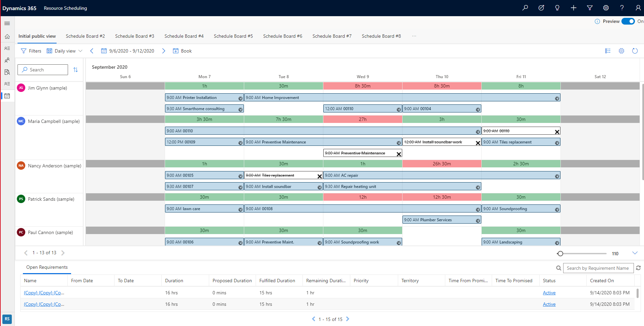Image resolution: width=644 pixels, height=326 pixels.
Task: Click the resource sort arrows icon
Action: tap(75, 70)
